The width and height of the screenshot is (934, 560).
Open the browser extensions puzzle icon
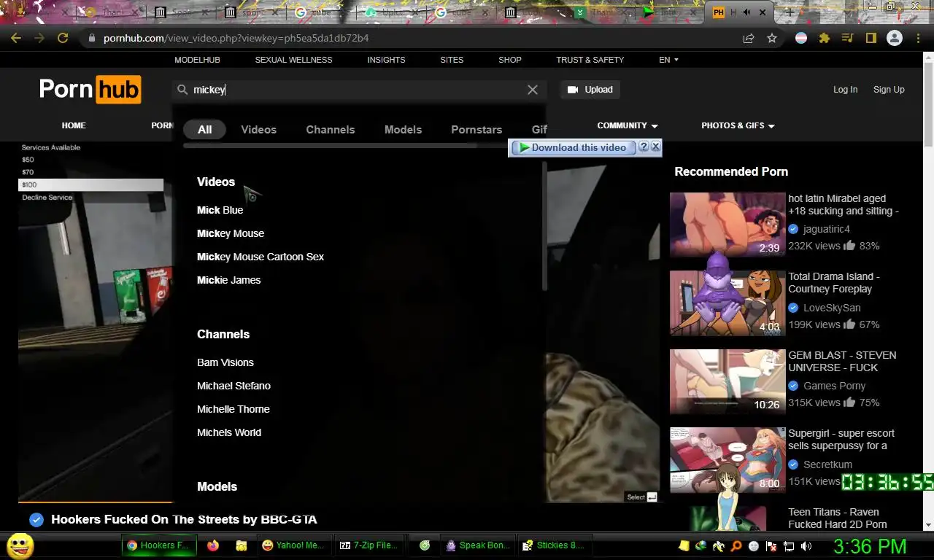coord(825,38)
